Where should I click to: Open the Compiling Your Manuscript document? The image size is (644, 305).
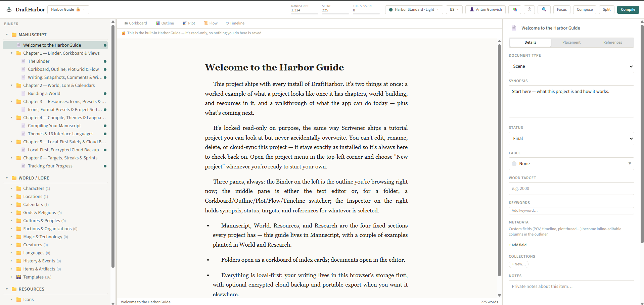(x=55, y=125)
